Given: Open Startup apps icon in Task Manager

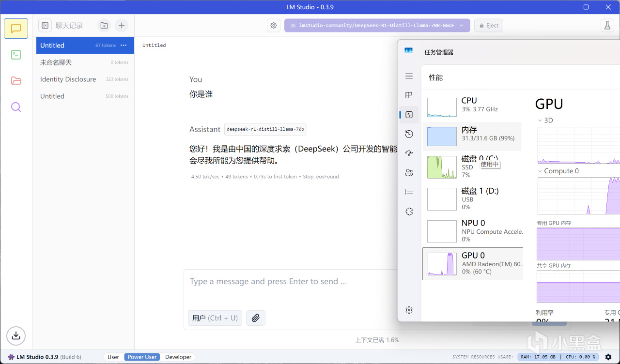Looking at the screenshot, I should point(409,153).
